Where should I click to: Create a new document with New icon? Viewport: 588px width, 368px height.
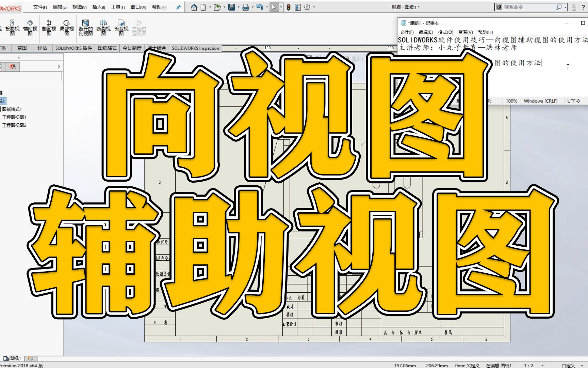203,7
